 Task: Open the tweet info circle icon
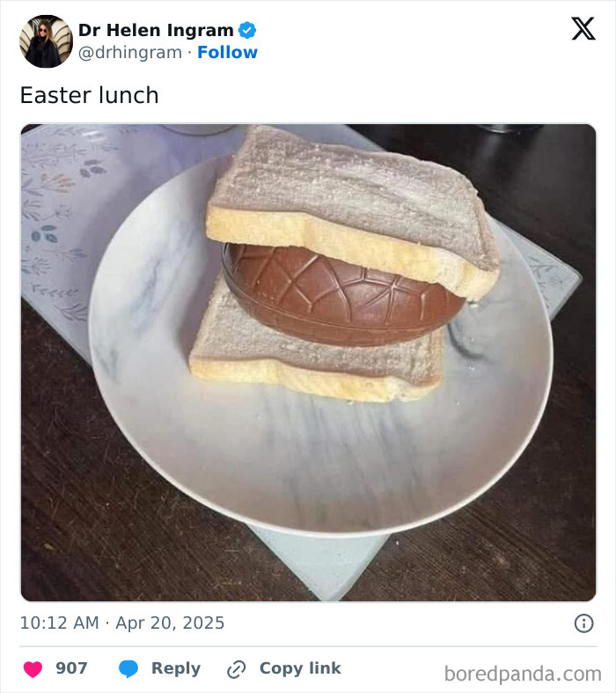coord(583,623)
